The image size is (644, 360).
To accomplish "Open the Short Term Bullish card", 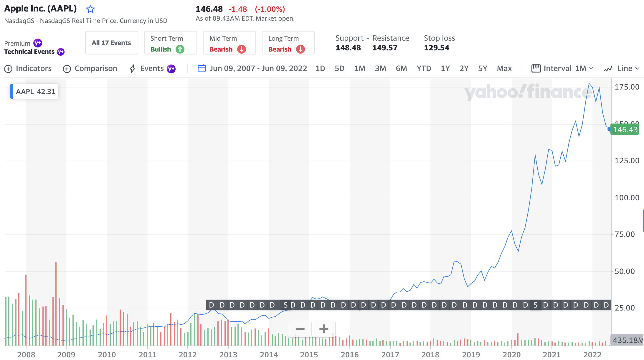I will tap(170, 43).
